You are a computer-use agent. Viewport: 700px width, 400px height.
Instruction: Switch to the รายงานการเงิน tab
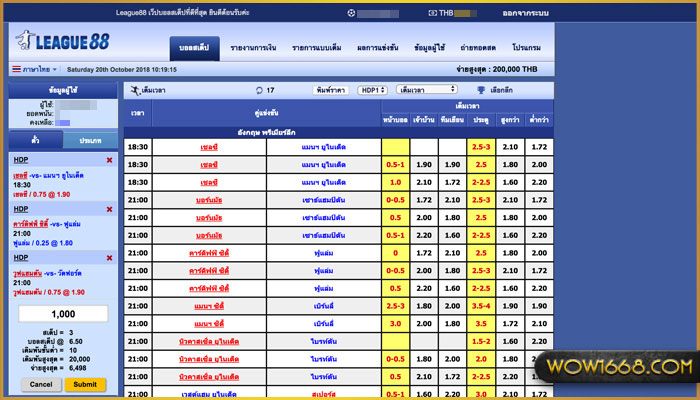[x=254, y=48]
